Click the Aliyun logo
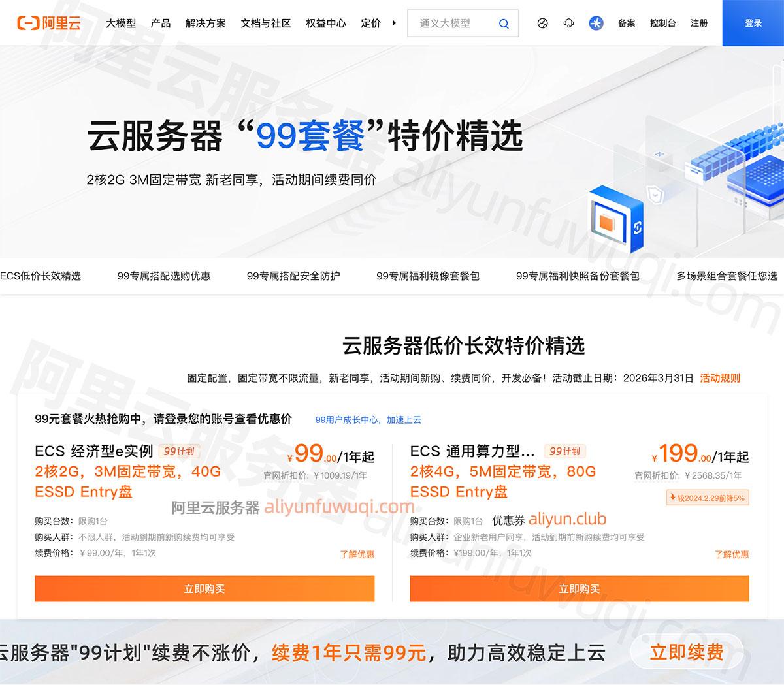Image resolution: width=784 pixels, height=685 pixels. [x=49, y=24]
